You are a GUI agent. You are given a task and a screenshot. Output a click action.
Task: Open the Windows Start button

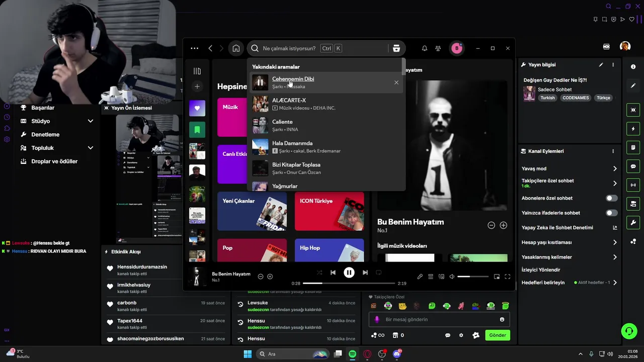click(248, 354)
